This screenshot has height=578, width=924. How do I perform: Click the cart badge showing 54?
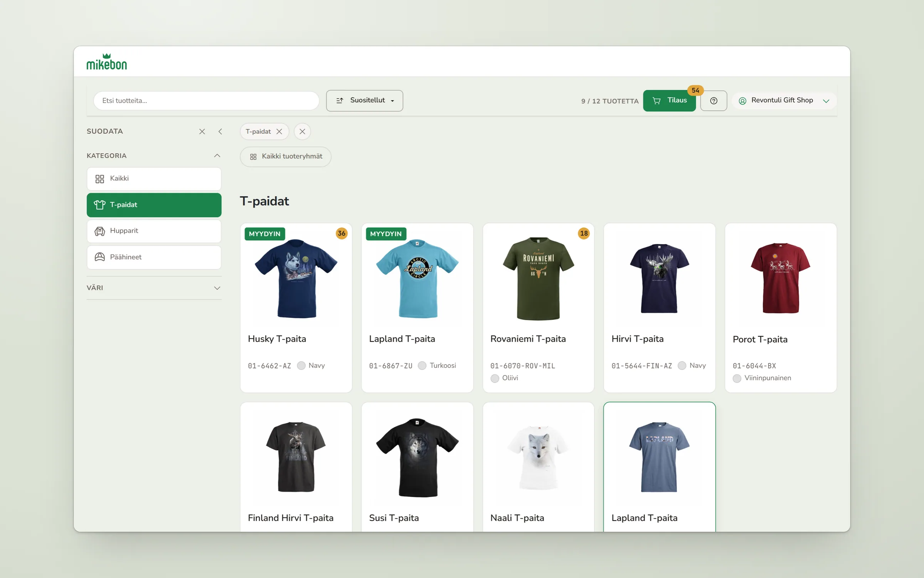pyautogui.click(x=695, y=90)
